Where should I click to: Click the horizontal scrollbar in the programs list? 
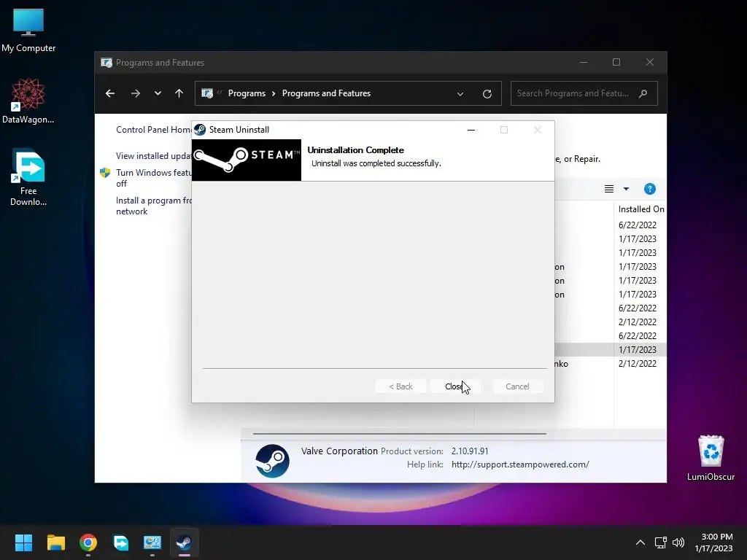tap(399, 434)
